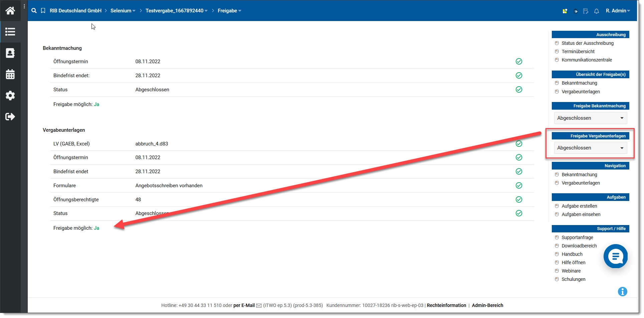Open the search magnifier icon

tap(34, 11)
